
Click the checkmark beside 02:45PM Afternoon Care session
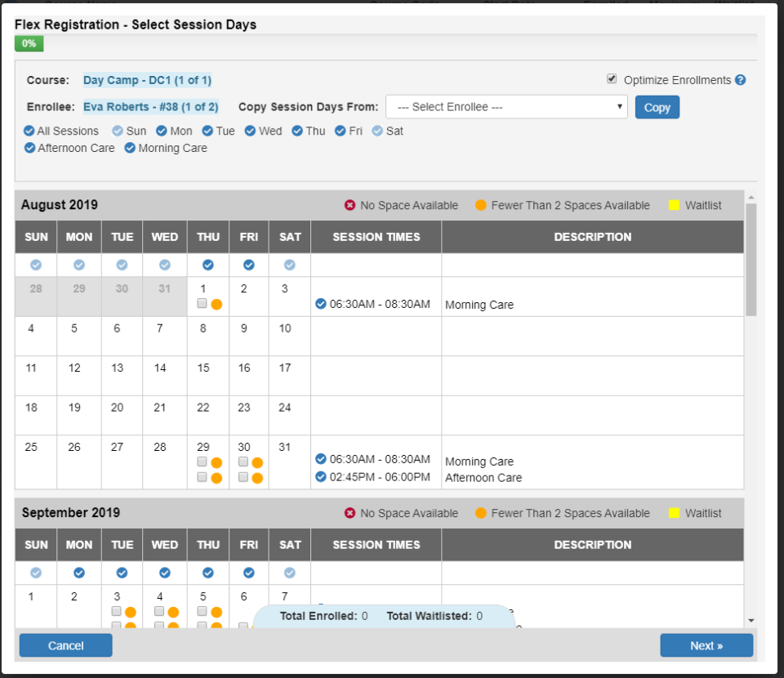pyautogui.click(x=320, y=477)
